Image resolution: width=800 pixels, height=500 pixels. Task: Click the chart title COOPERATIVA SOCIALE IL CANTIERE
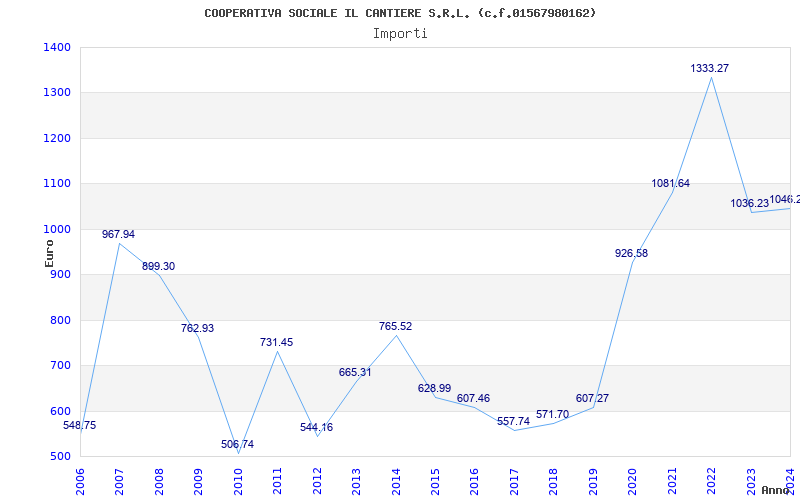coord(400,13)
